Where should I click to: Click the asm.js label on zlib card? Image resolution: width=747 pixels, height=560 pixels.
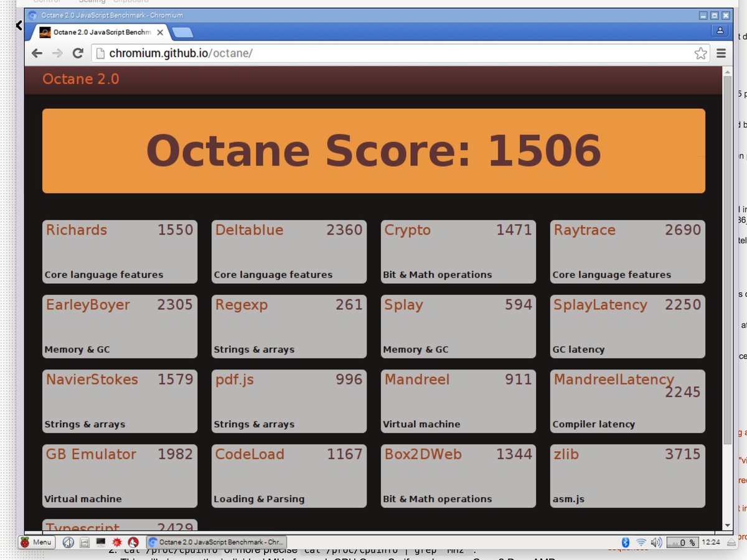pos(568,499)
